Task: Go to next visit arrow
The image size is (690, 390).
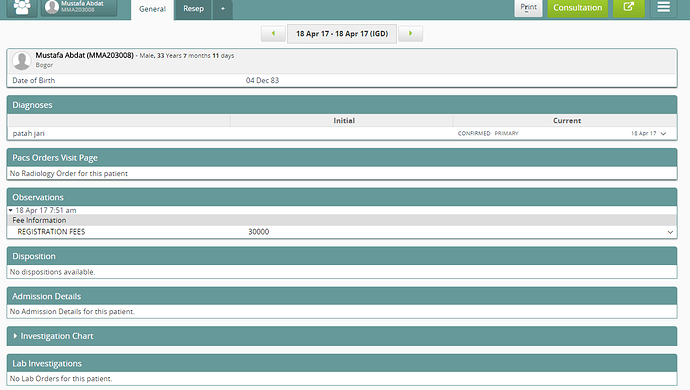Action: pyautogui.click(x=411, y=33)
